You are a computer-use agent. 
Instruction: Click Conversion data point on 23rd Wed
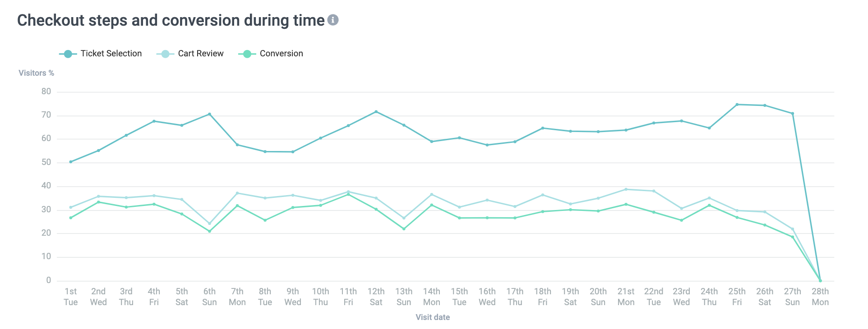681,220
